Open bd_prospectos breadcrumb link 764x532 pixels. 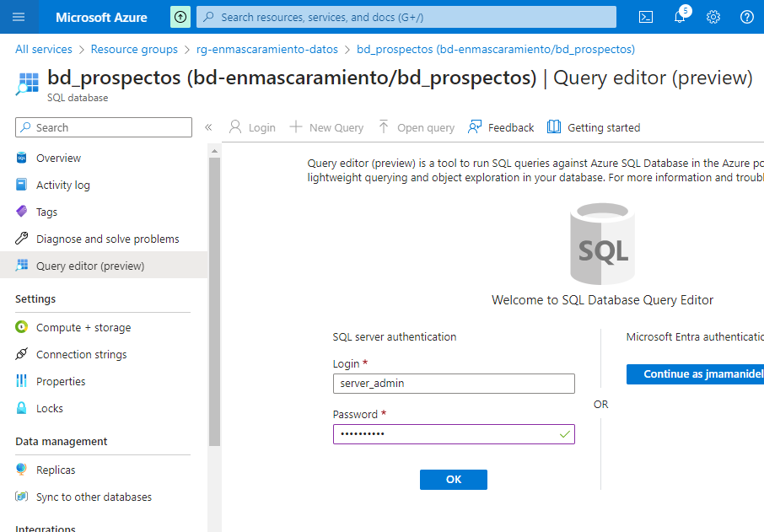[496, 49]
